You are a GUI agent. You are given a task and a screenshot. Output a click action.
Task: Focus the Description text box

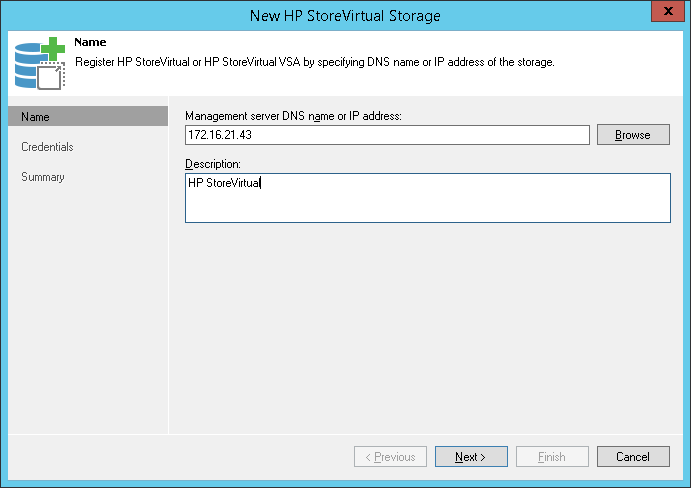pos(427,197)
